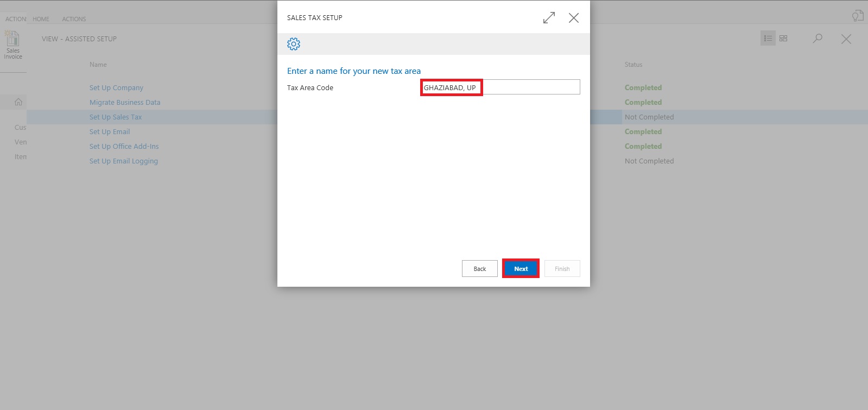Open the help icon in top corner
This screenshot has height=410, width=868.
(x=857, y=16)
